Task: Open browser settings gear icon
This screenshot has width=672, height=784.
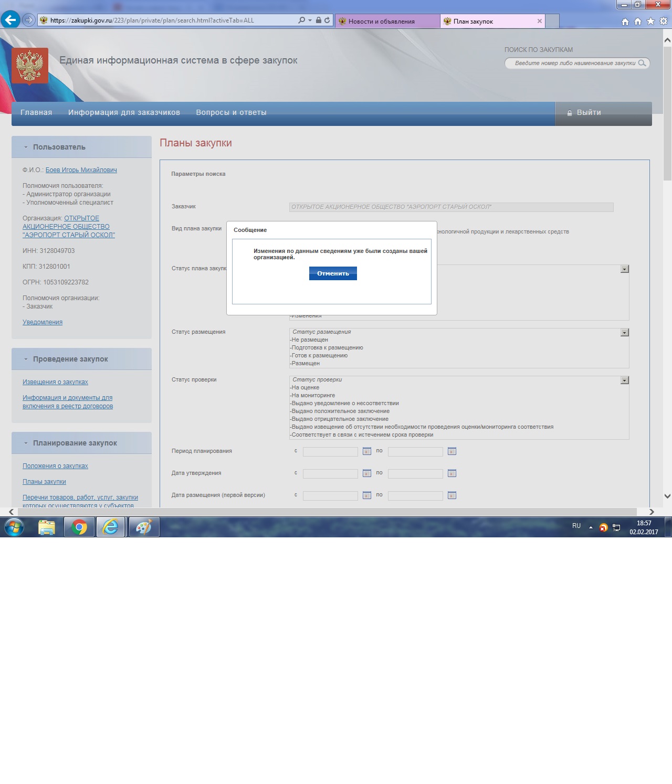Action: point(664,22)
